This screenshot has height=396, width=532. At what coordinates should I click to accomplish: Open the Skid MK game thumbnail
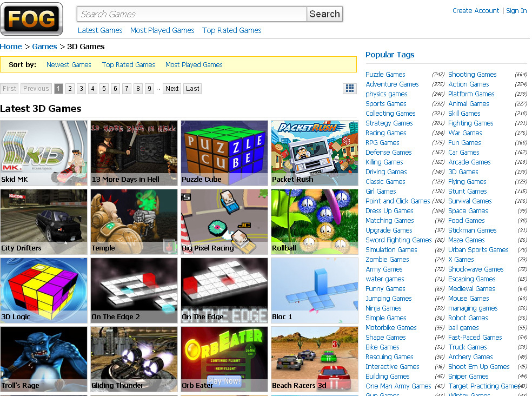tap(44, 153)
